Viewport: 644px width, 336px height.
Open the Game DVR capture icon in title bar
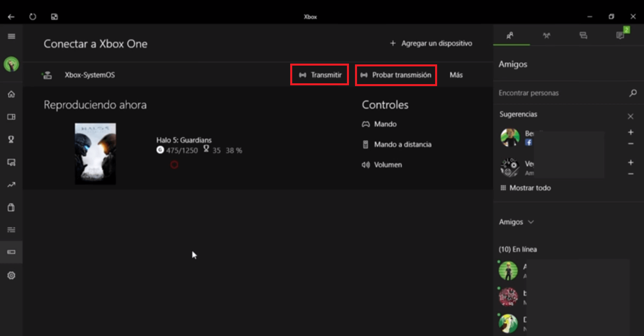tap(54, 17)
